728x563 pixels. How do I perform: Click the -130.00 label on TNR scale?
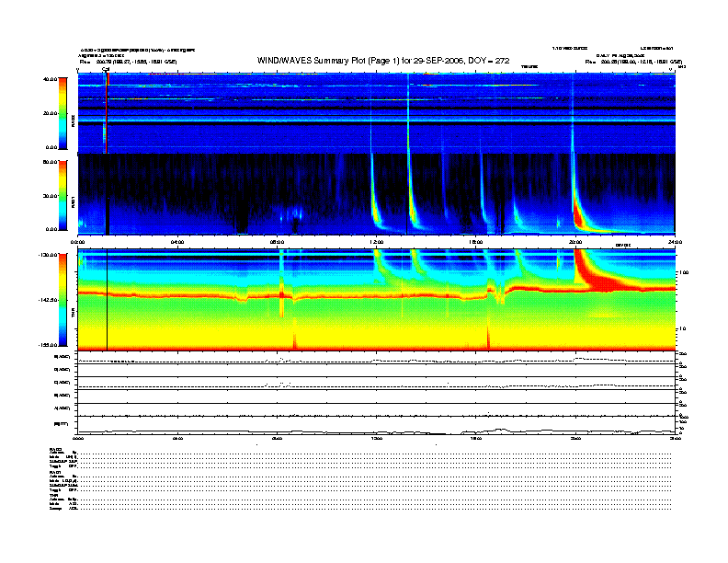(x=48, y=255)
